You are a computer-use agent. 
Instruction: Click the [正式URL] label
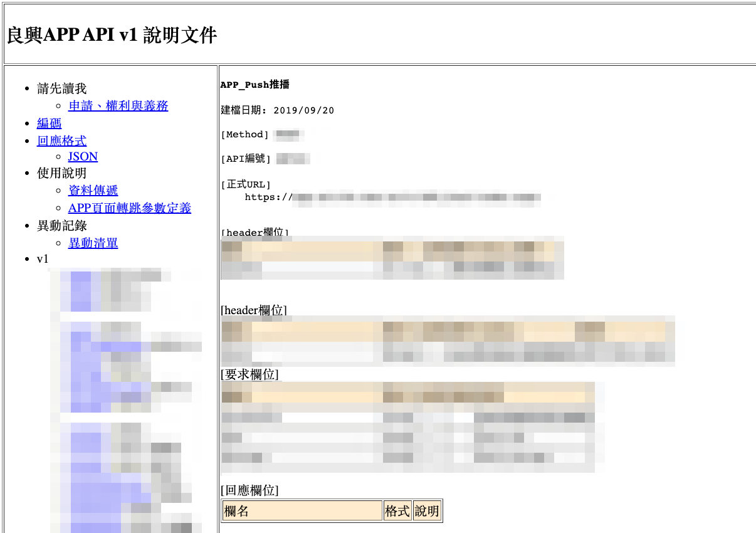[246, 185]
